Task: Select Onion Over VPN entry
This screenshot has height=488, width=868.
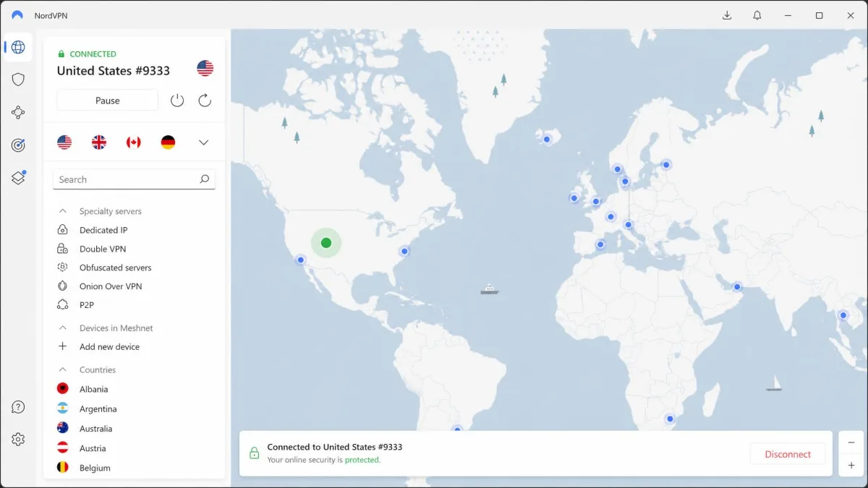Action: tap(111, 286)
